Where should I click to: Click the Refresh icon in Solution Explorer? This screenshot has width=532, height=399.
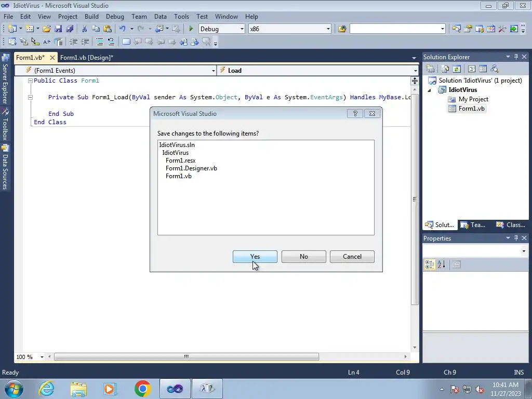pyautogui.click(x=457, y=69)
